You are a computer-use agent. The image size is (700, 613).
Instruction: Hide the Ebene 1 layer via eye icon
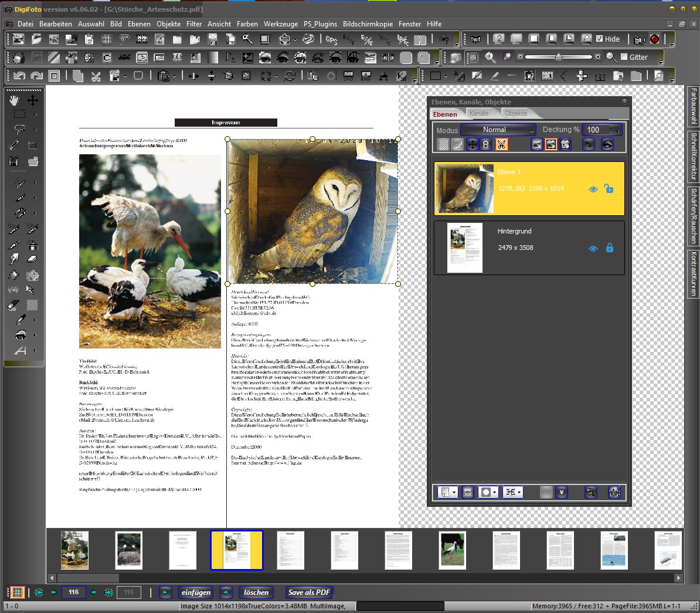pyautogui.click(x=593, y=189)
